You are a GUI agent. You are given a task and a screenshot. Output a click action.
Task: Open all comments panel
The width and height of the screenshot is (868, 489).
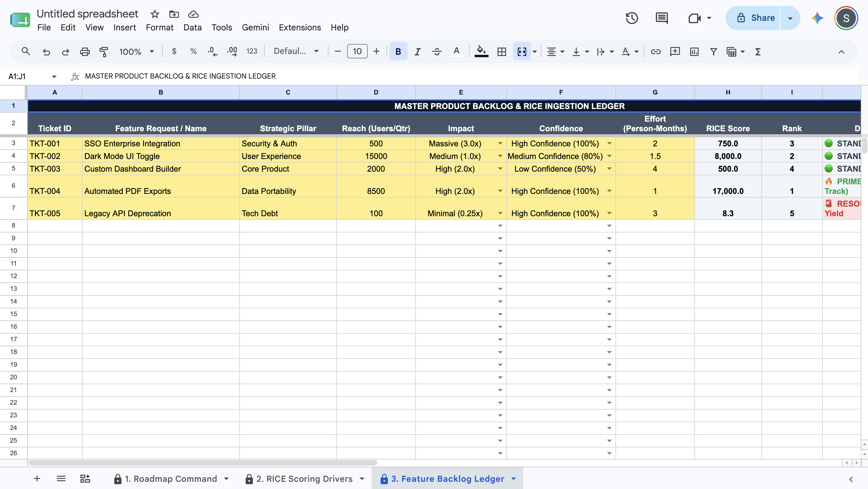(x=662, y=18)
